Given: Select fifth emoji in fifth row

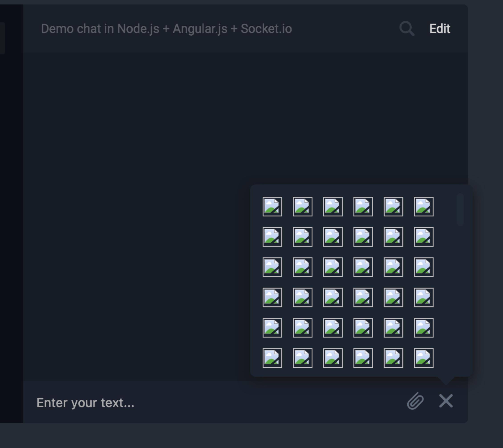Looking at the screenshot, I should click(393, 328).
